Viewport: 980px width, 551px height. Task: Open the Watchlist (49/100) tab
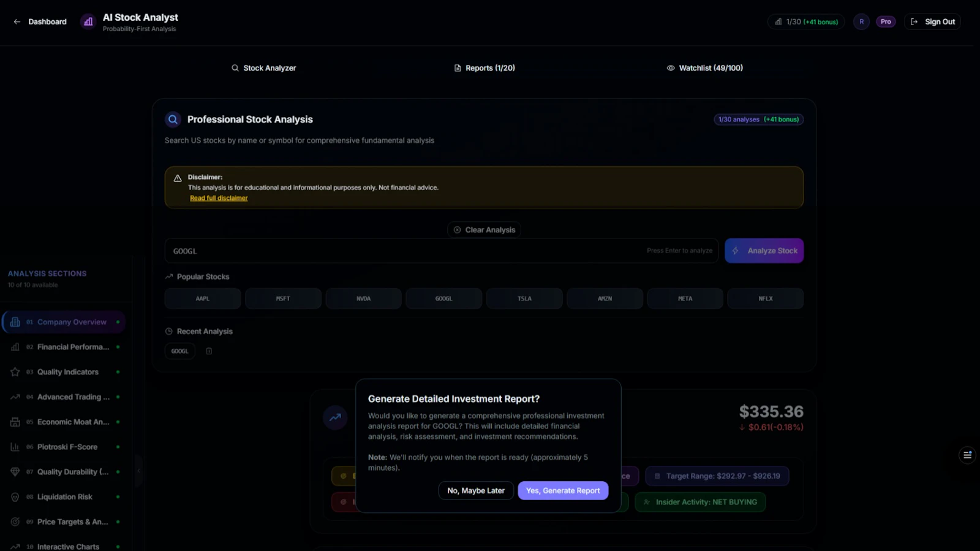[705, 68]
